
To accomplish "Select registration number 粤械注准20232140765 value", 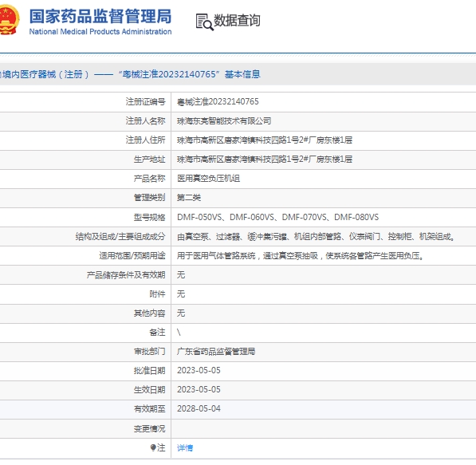I will pyautogui.click(x=218, y=101).
